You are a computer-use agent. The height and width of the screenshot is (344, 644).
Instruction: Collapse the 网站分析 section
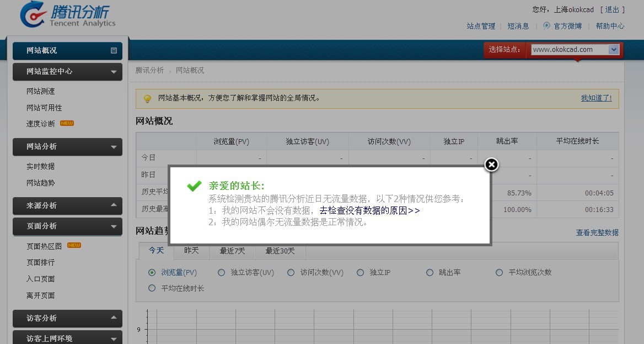(x=67, y=147)
